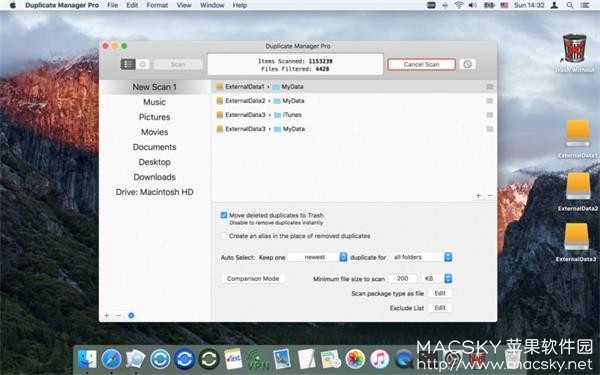Open the Keep one newest dropdown
The height and width of the screenshot is (375, 600).
[318, 257]
